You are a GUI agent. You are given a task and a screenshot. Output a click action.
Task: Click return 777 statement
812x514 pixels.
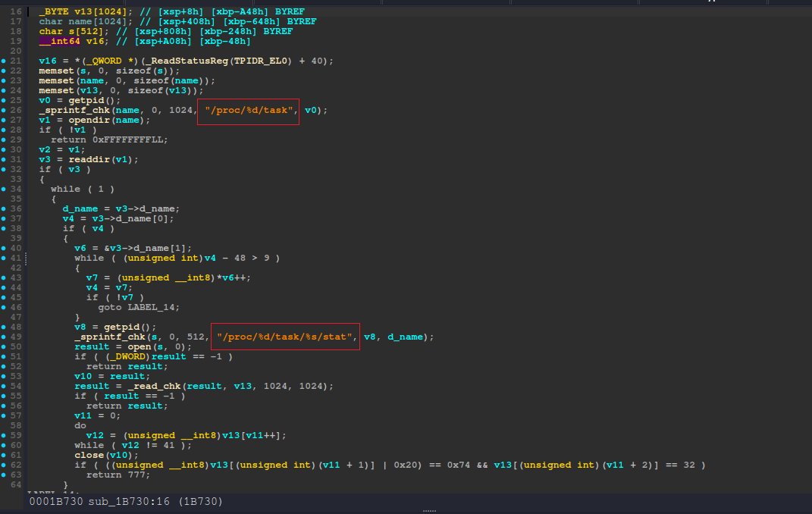[x=118, y=475]
